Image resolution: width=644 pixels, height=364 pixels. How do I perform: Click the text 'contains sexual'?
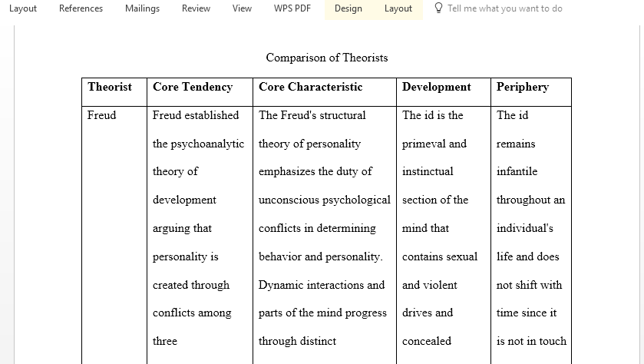point(440,256)
